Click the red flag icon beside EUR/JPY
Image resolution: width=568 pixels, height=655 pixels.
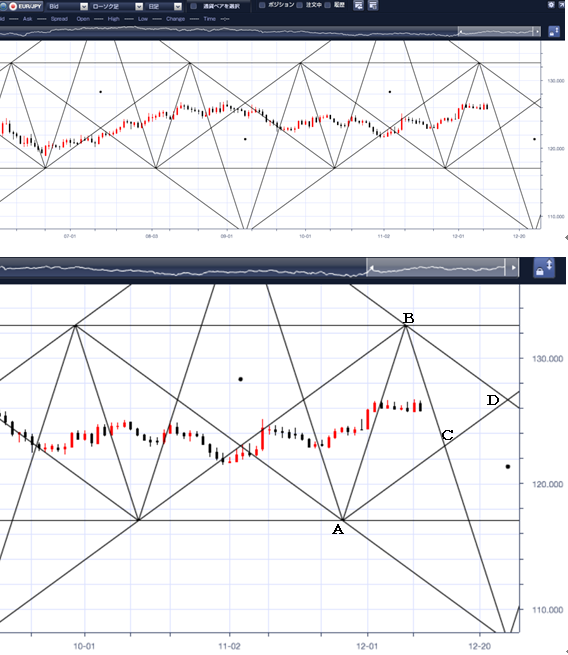[x=13, y=6]
